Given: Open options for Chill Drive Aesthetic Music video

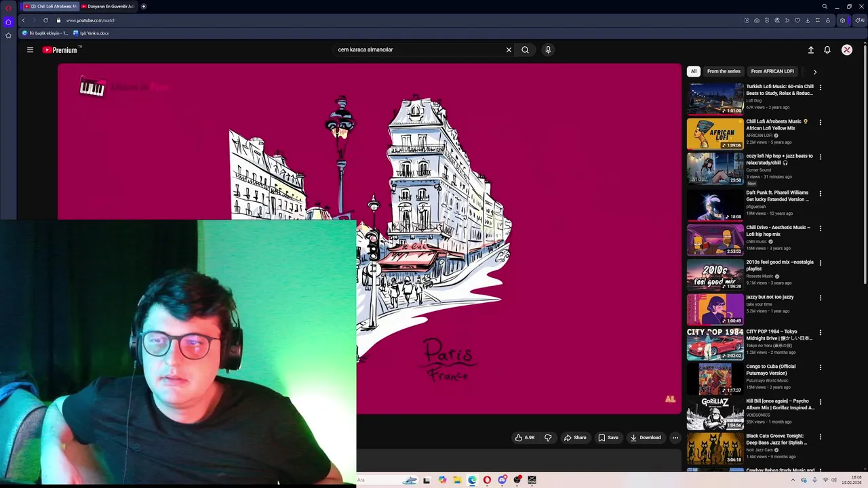Looking at the screenshot, I should pyautogui.click(x=820, y=228).
